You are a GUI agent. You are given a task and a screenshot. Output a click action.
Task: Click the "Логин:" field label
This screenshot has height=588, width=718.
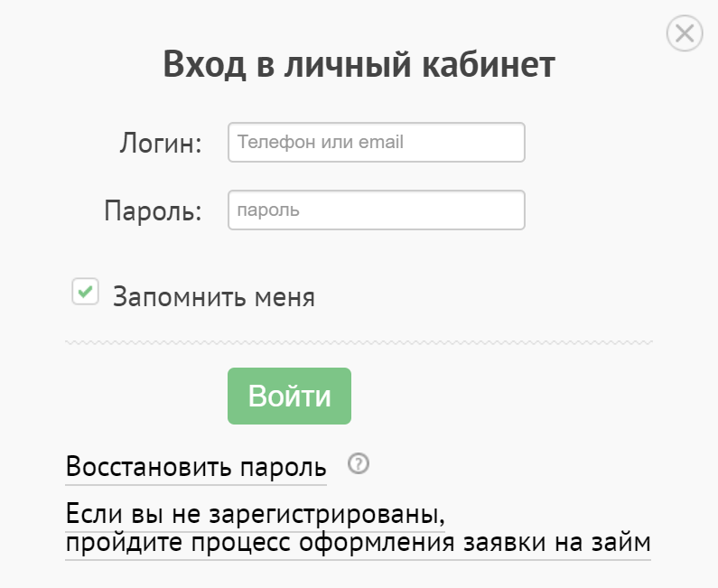161,143
